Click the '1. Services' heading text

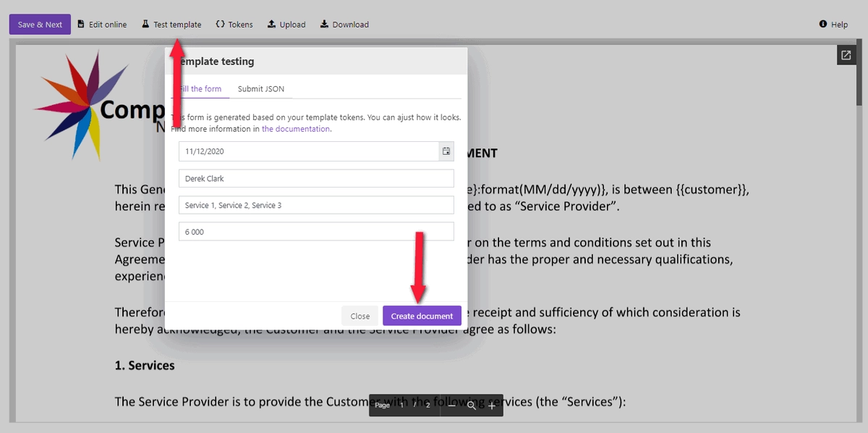[x=145, y=366]
